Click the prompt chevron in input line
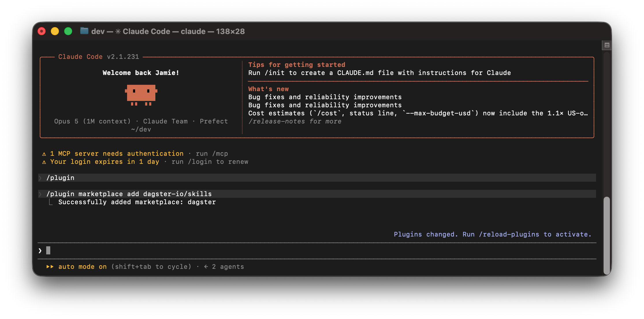The height and width of the screenshot is (319, 644). pyautogui.click(x=40, y=251)
